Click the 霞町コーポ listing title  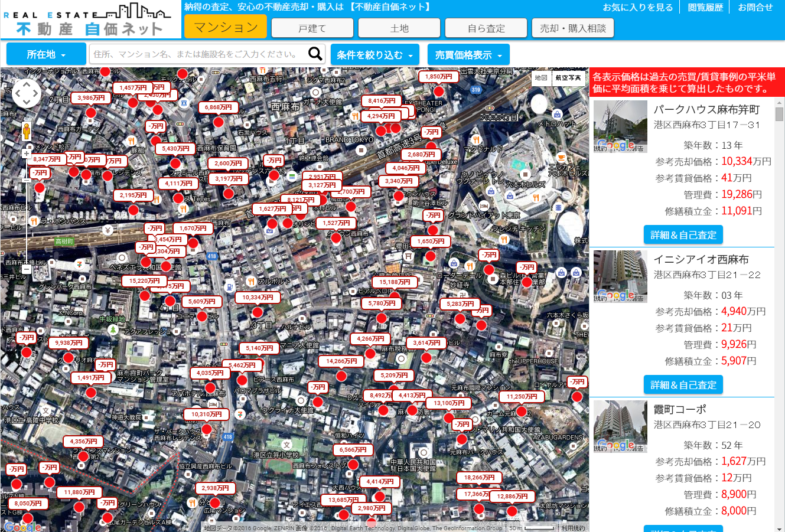tap(680, 409)
